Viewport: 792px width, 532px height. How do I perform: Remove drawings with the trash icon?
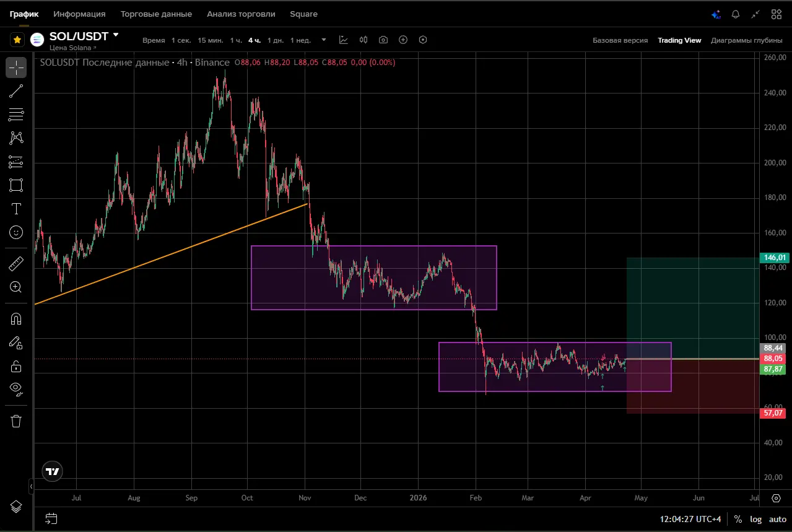coord(16,421)
